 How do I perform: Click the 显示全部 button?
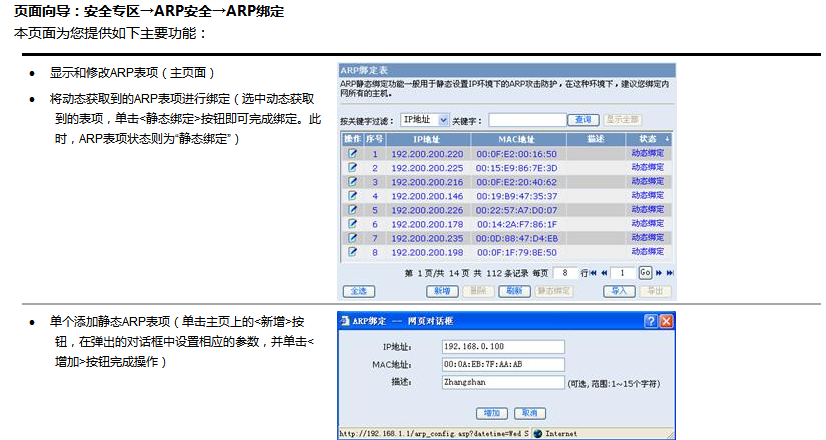[x=622, y=120]
